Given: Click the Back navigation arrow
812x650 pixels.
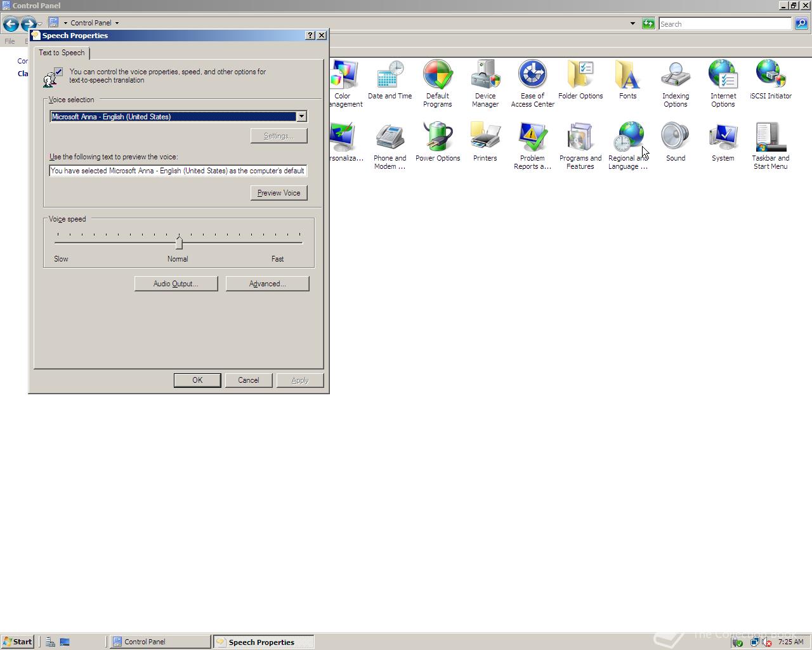Looking at the screenshot, I should (11, 24).
